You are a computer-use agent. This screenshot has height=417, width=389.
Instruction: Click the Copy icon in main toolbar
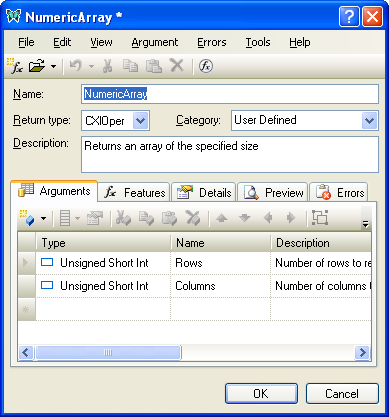[130, 66]
